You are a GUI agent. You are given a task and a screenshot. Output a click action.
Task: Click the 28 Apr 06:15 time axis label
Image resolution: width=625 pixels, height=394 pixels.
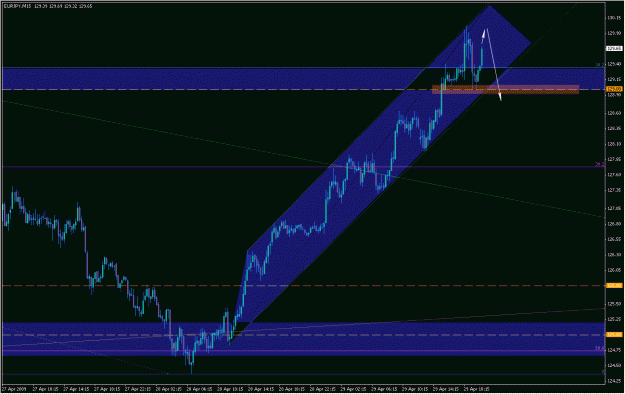(x=198, y=389)
